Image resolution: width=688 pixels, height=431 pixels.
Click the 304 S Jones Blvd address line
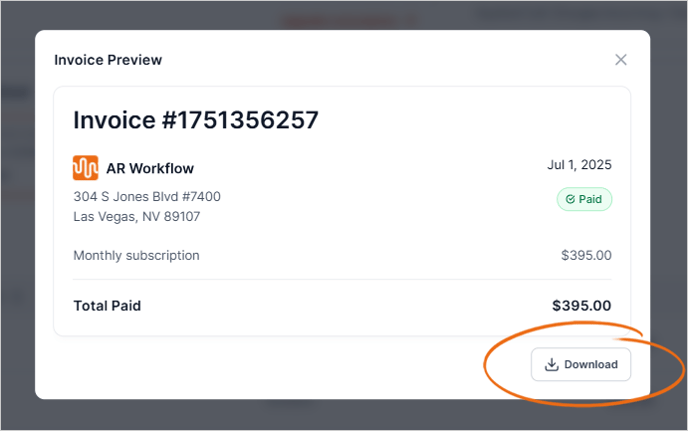click(x=147, y=196)
